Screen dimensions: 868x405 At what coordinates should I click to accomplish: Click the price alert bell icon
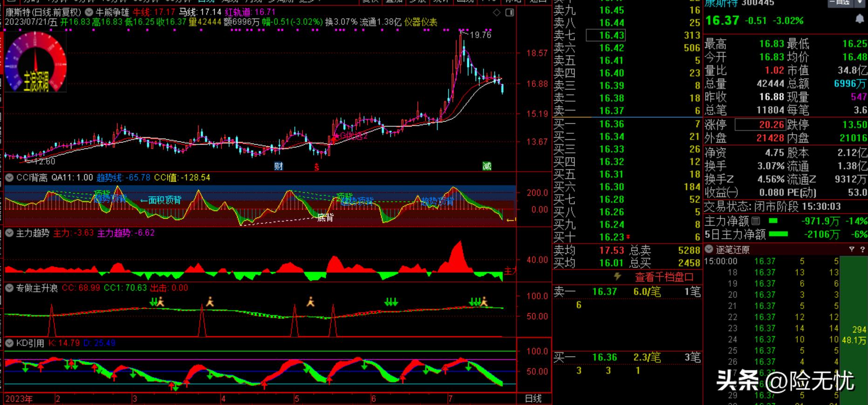coord(860,19)
